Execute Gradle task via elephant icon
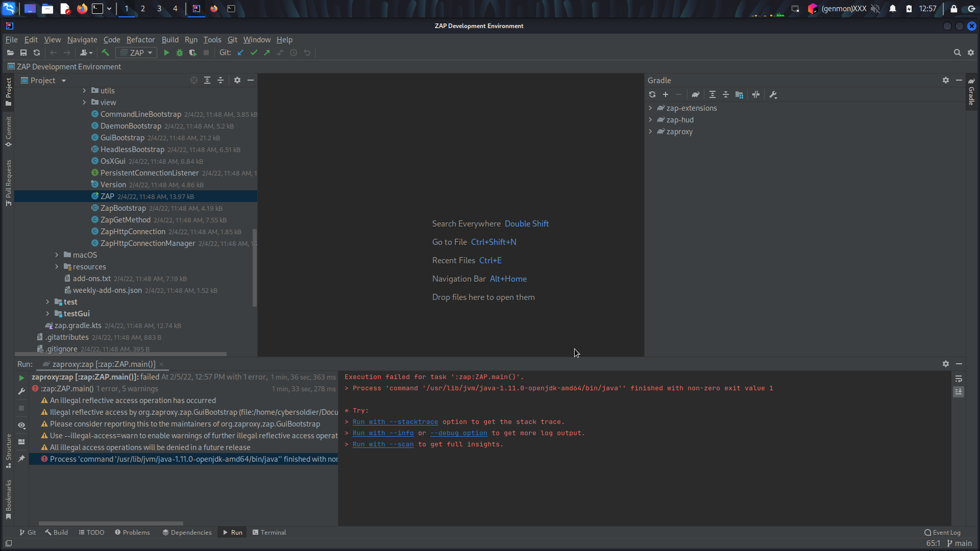The height and width of the screenshot is (551, 980). (x=696, y=94)
